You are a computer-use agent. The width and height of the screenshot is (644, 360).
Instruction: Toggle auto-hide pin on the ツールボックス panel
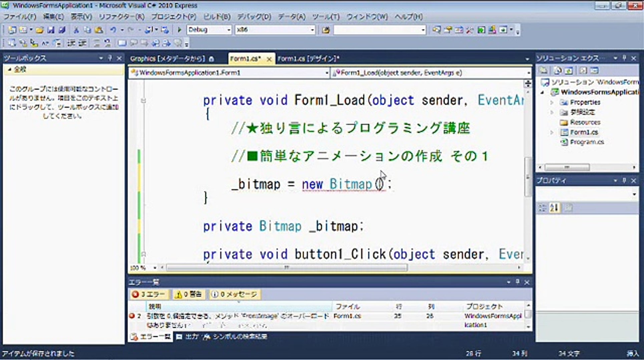110,58
